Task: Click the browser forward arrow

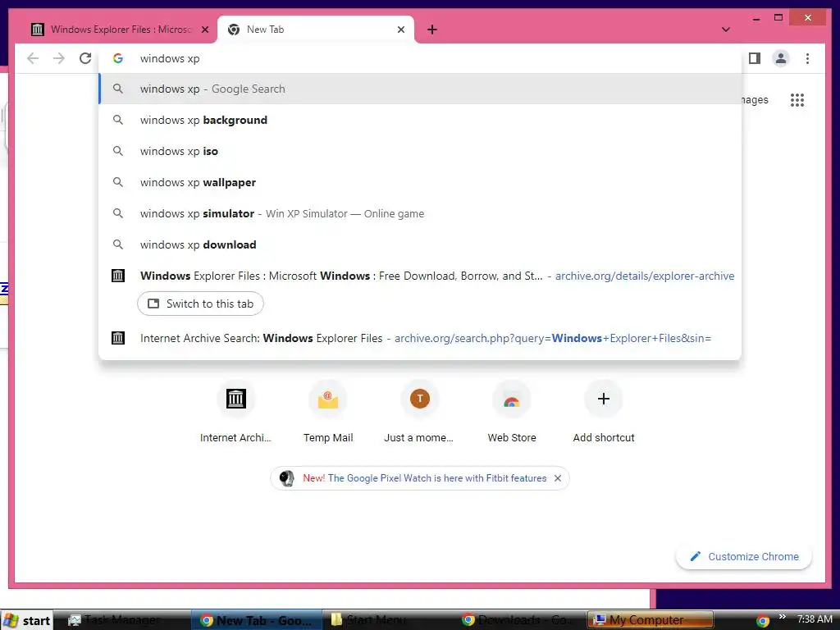Action: coord(59,58)
